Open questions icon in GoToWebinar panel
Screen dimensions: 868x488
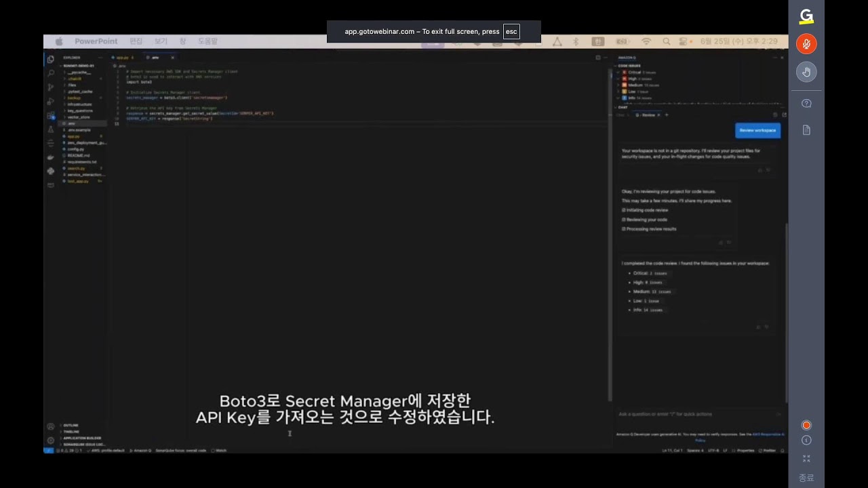(806, 104)
